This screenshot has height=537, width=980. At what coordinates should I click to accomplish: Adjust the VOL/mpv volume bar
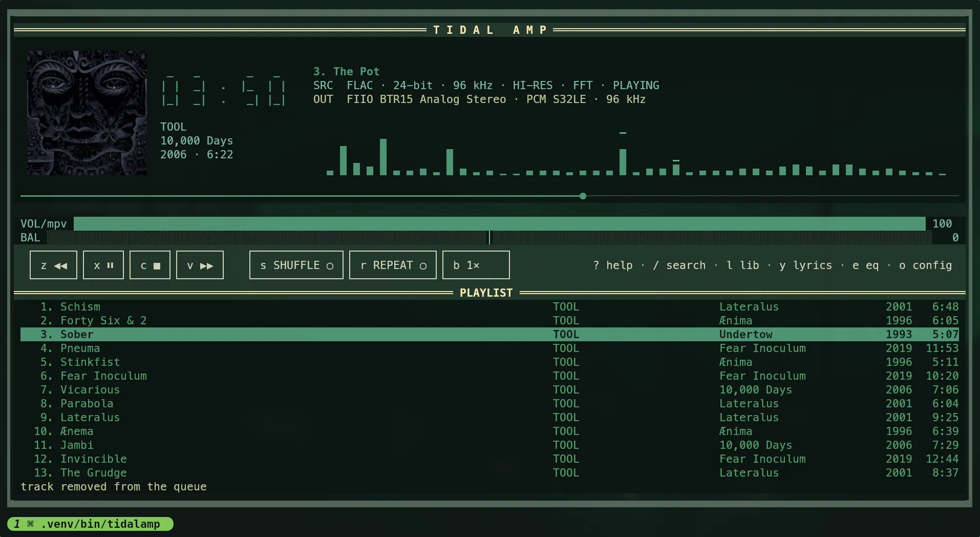500,223
